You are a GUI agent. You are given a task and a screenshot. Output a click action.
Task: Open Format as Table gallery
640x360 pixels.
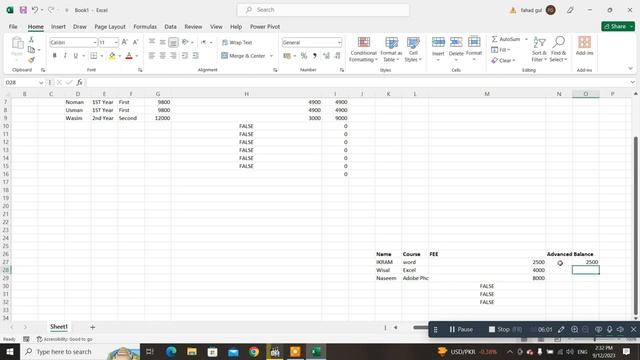tap(391, 49)
